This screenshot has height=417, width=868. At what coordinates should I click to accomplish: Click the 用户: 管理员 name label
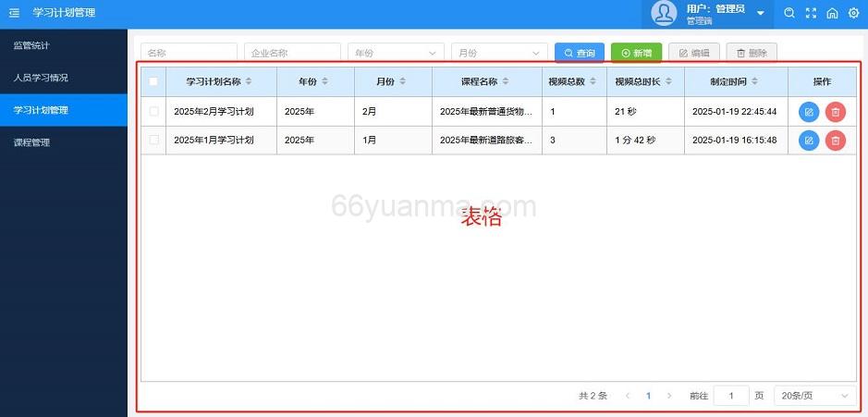[x=715, y=9]
